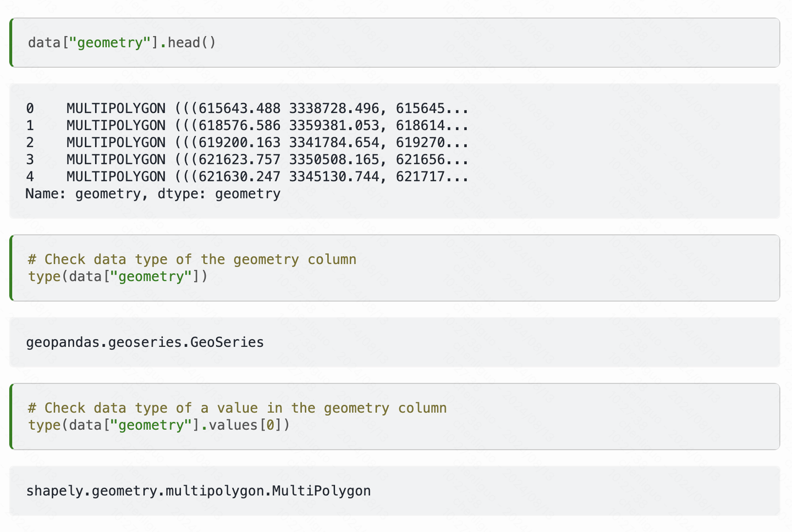Click the green bar beside the third code cell
Viewport: 792px width, 532px height.
click(x=10, y=417)
